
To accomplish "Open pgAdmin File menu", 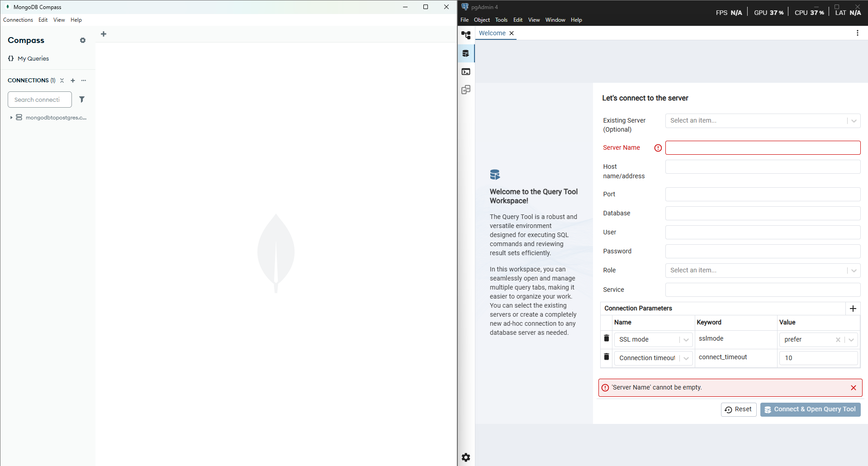I will [465, 20].
